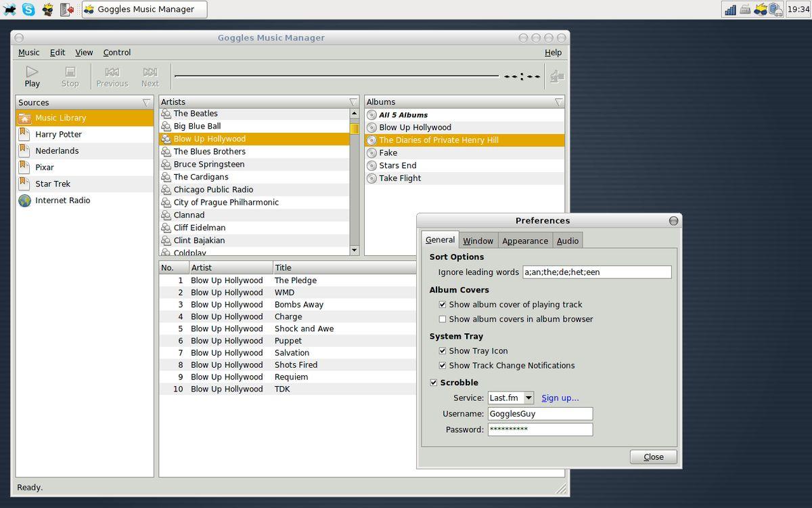
Task: Click the disc icon beside Take Flight
Action: 371,178
